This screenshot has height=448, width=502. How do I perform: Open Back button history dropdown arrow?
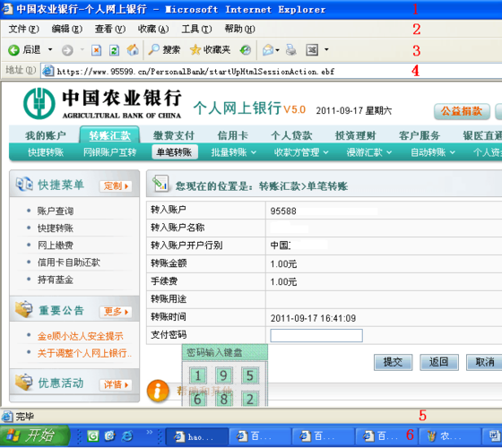(50, 49)
